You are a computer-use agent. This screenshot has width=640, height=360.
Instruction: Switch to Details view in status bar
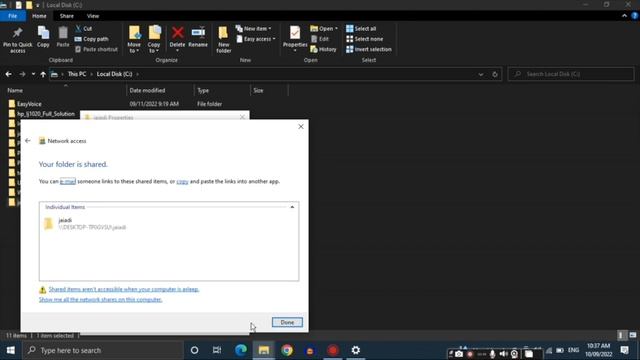click(621, 335)
